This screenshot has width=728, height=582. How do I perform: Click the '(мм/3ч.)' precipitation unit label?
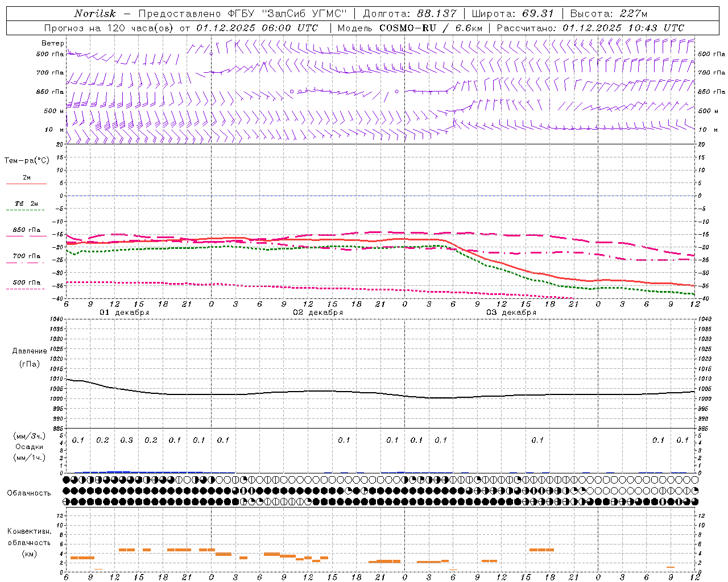30,436
